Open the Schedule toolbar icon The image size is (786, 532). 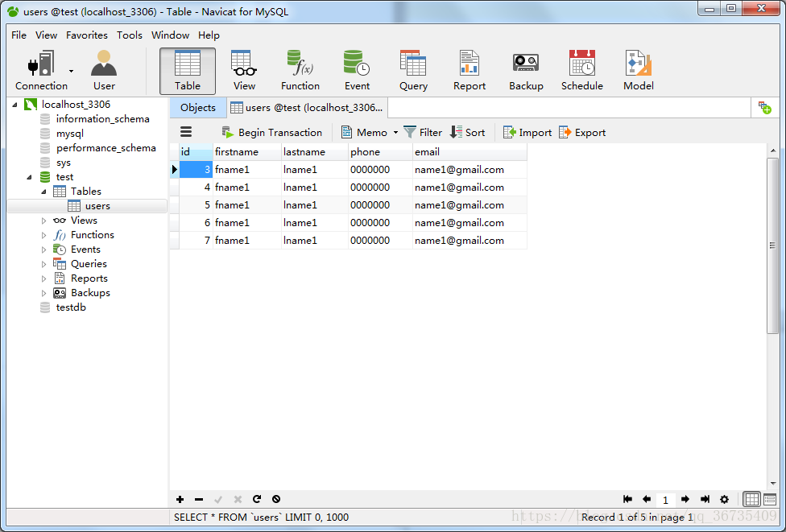click(x=582, y=71)
